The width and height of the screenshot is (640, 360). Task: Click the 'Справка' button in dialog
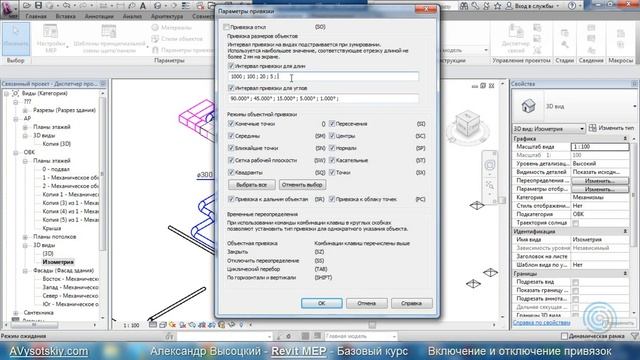(411, 303)
